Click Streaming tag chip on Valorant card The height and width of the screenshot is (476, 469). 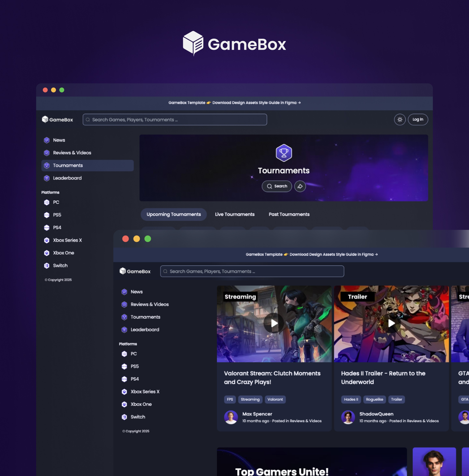(250, 399)
